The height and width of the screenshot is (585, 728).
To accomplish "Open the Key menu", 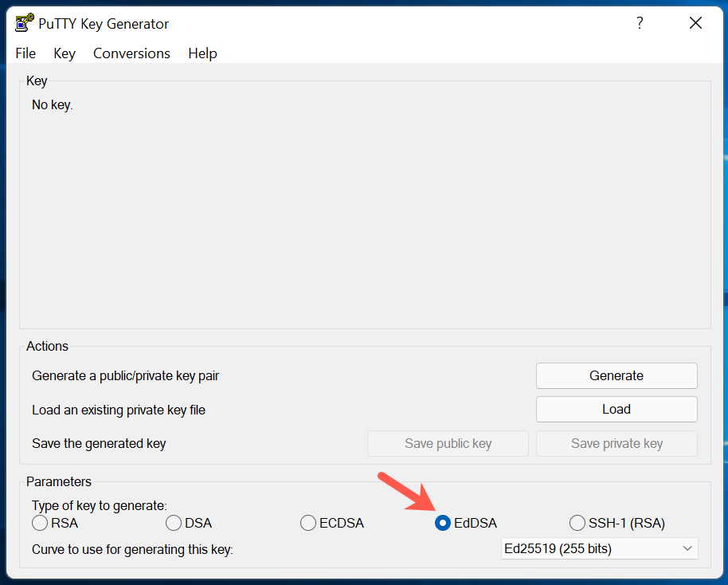I will click(64, 53).
